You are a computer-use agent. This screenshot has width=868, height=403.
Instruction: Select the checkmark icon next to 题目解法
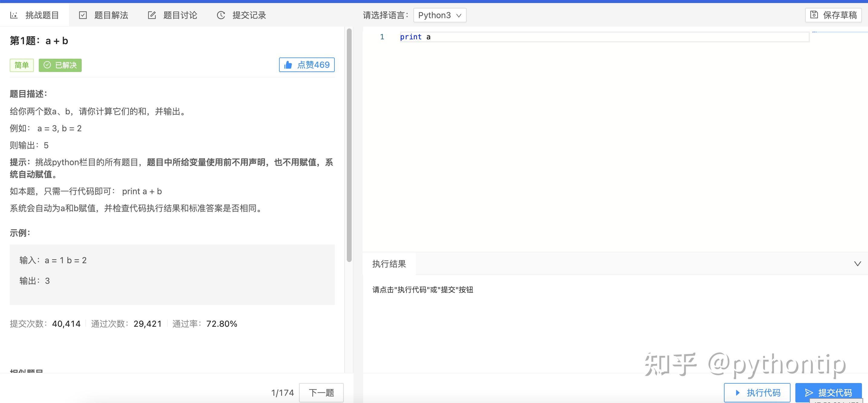point(83,15)
